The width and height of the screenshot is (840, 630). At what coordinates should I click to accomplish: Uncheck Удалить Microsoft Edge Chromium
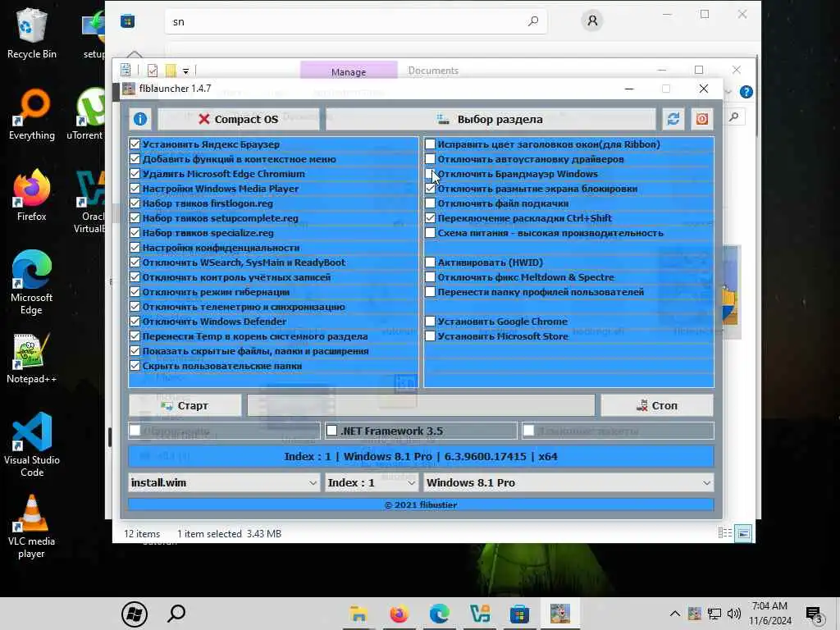(x=135, y=174)
